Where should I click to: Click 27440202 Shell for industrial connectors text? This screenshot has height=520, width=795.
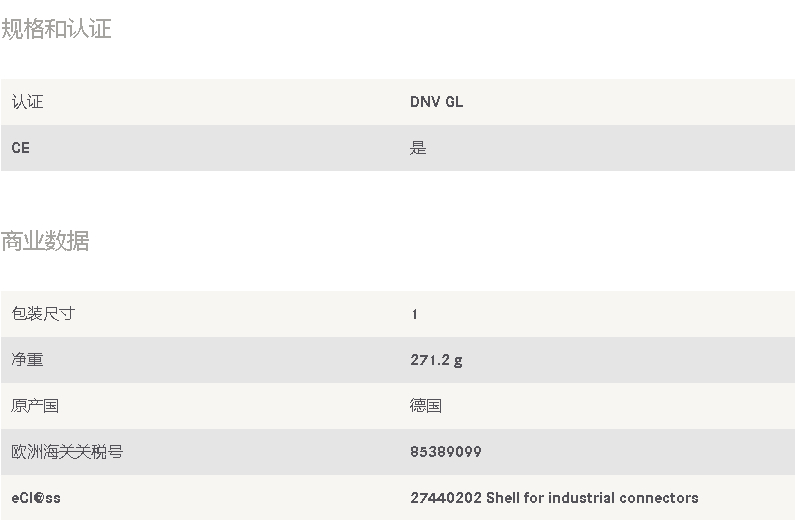pyautogui.click(x=554, y=498)
